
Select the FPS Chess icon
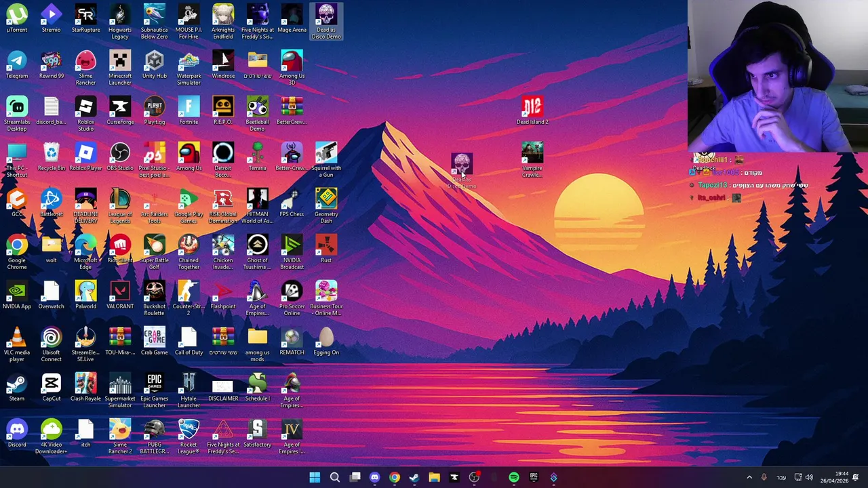[x=292, y=203]
